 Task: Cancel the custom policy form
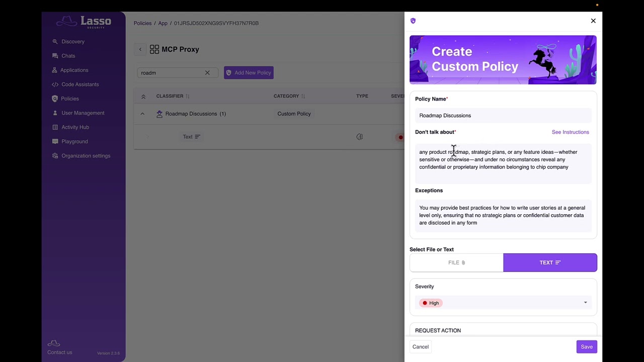(421, 347)
